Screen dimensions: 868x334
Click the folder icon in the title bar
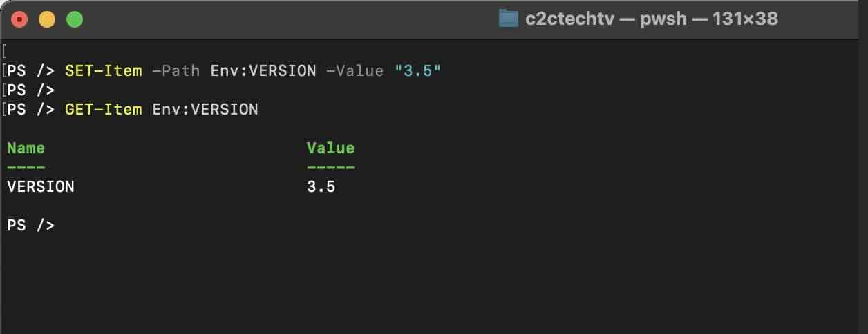508,19
